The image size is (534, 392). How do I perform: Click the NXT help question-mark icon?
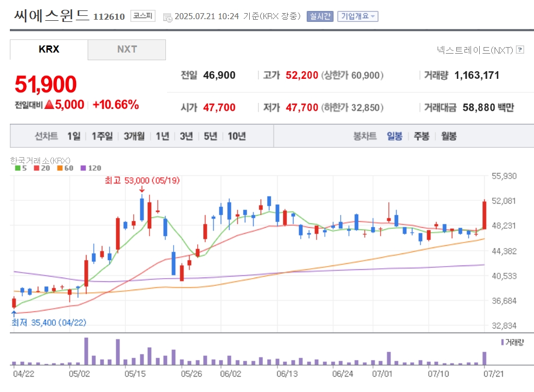[x=520, y=50]
